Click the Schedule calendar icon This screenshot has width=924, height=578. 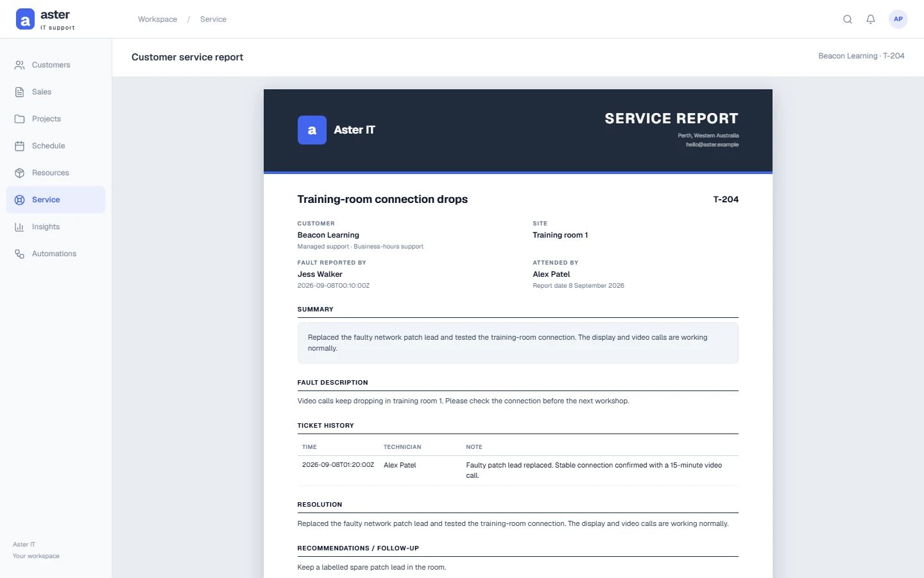click(20, 146)
